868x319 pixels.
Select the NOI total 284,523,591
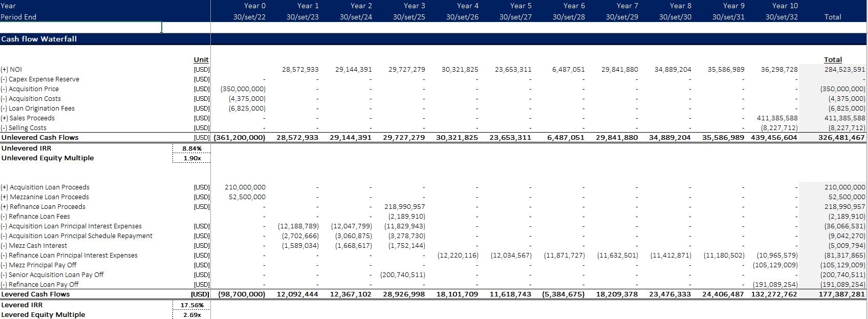844,70
